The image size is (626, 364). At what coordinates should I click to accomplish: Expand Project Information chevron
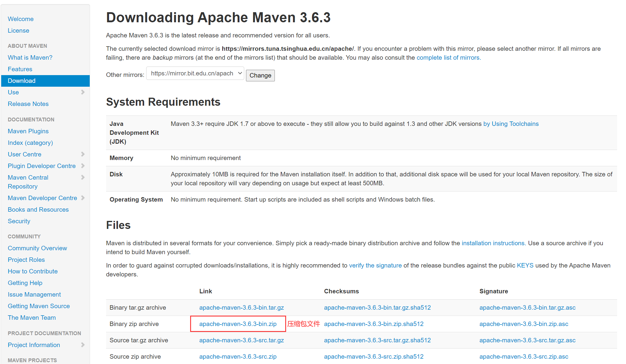click(x=83, y=345)
